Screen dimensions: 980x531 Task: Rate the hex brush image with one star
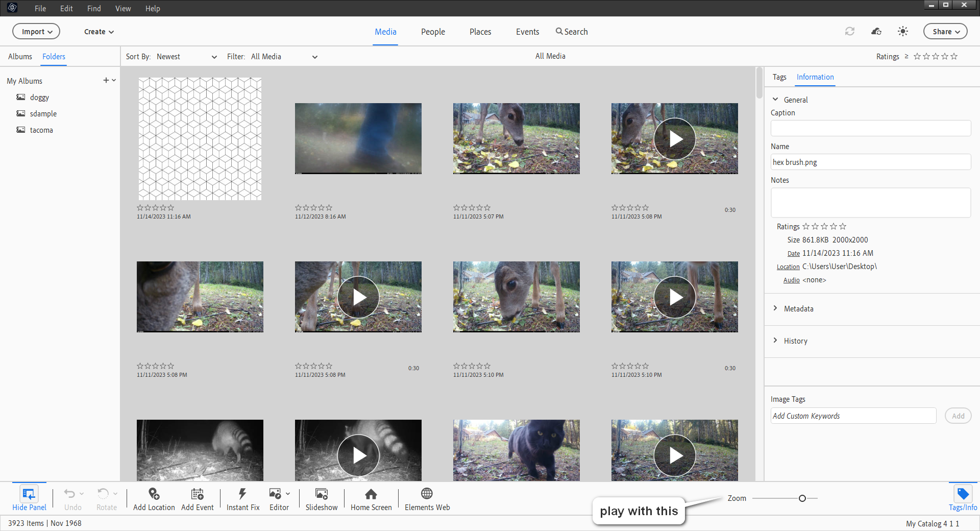pos(138,208)
